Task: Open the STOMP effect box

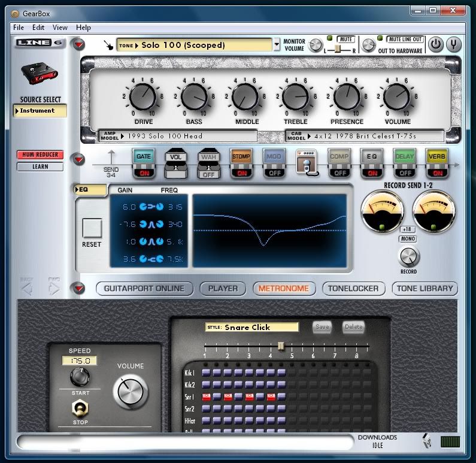Action: pos(241,164)
